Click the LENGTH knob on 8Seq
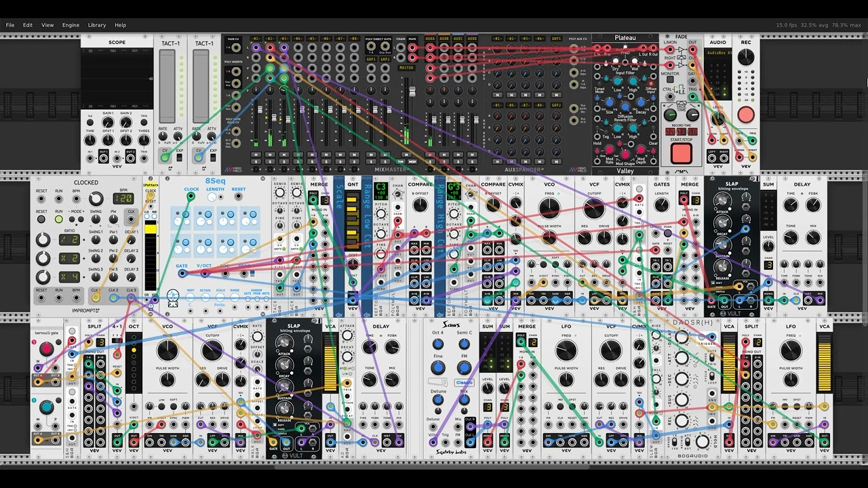 (212, 197)
